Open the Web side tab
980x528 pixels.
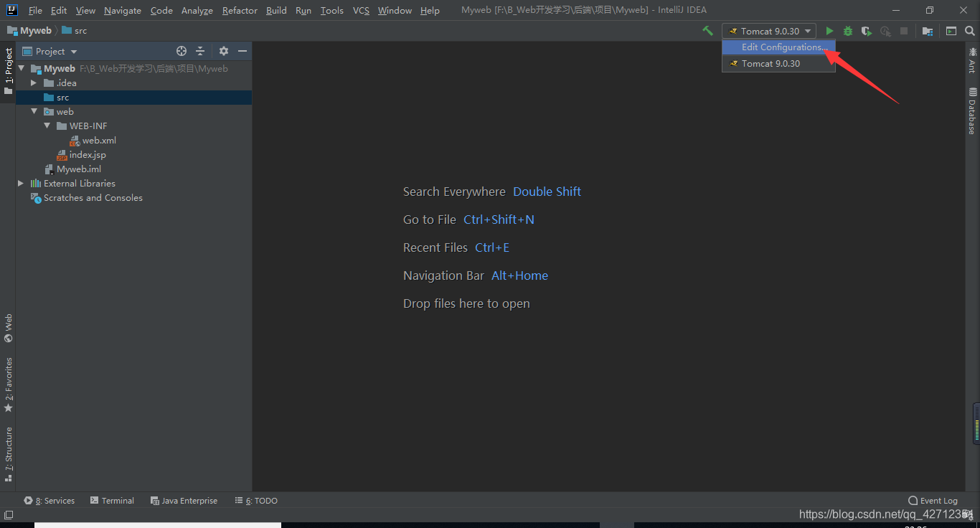coord(8,329)
